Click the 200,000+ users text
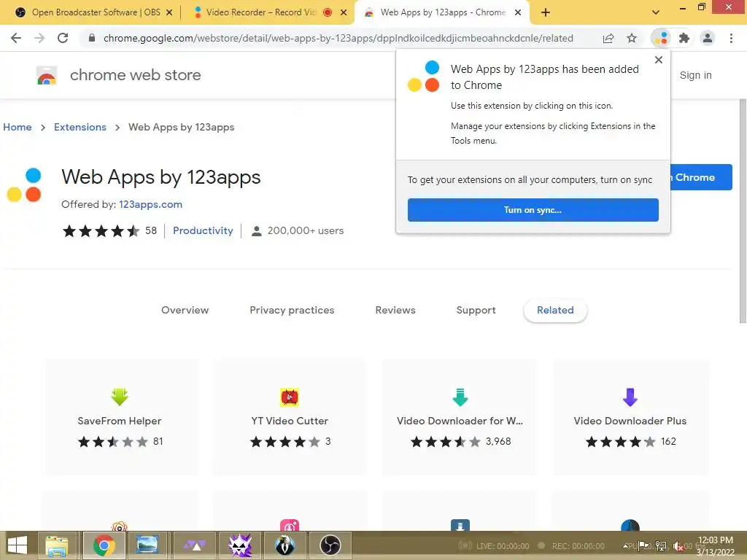This screenshot has height=560, width=747. (x=306, y=230)
